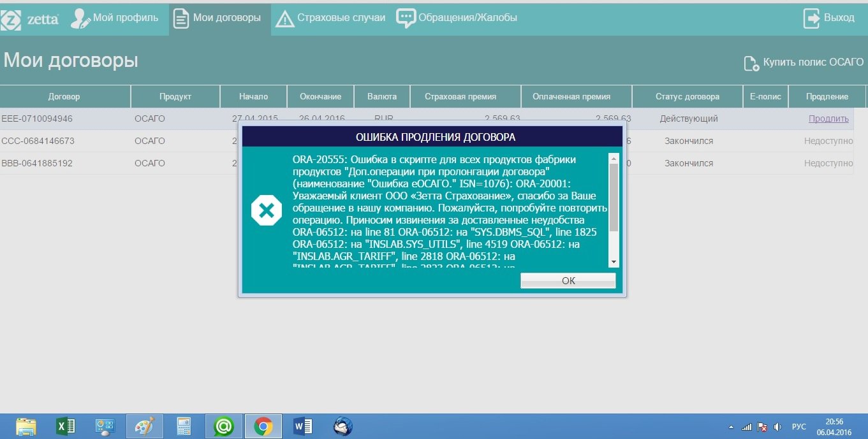Open Excel from the taskbar
The height and width of the screenshot is (439, 868).
coord(66,426)
